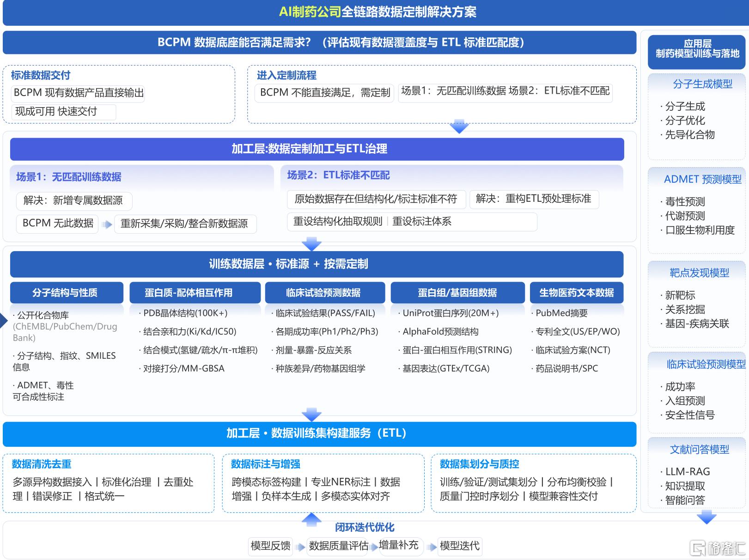Click the down arrow below 进入定制流程 box

coord(459,126)
